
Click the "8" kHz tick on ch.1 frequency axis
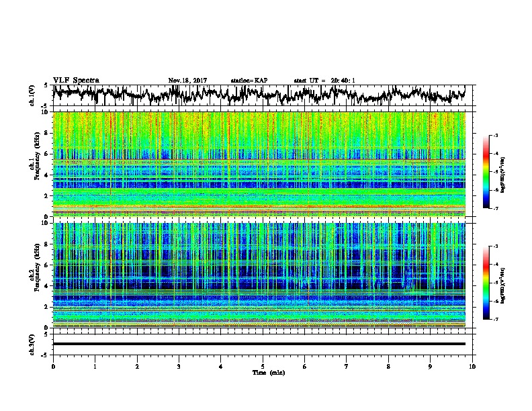46,133
